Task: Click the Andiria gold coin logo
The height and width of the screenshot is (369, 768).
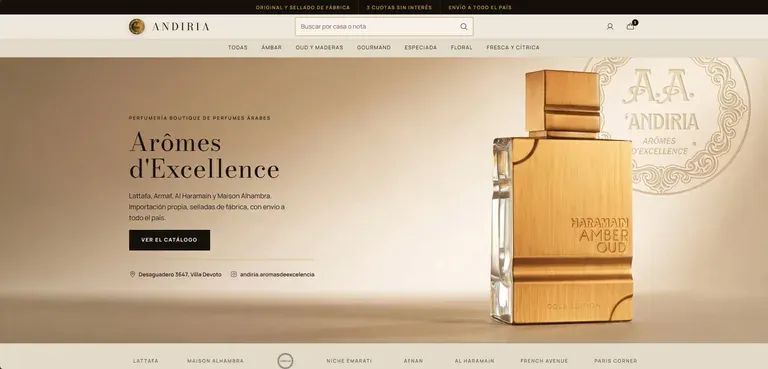Action: [137, 26]
